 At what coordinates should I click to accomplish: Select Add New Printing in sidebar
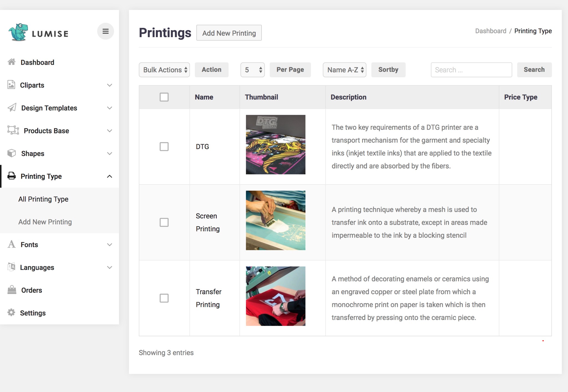(45, 222)
